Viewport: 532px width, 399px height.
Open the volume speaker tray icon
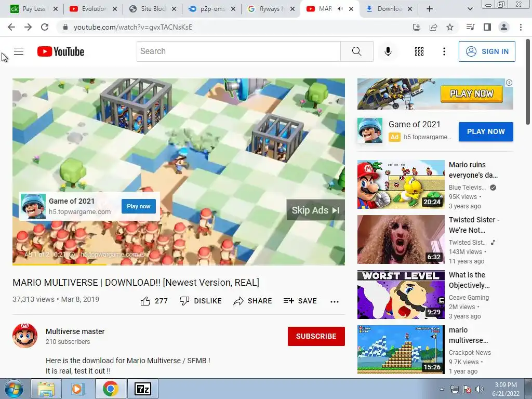click(x=479, y=389)
